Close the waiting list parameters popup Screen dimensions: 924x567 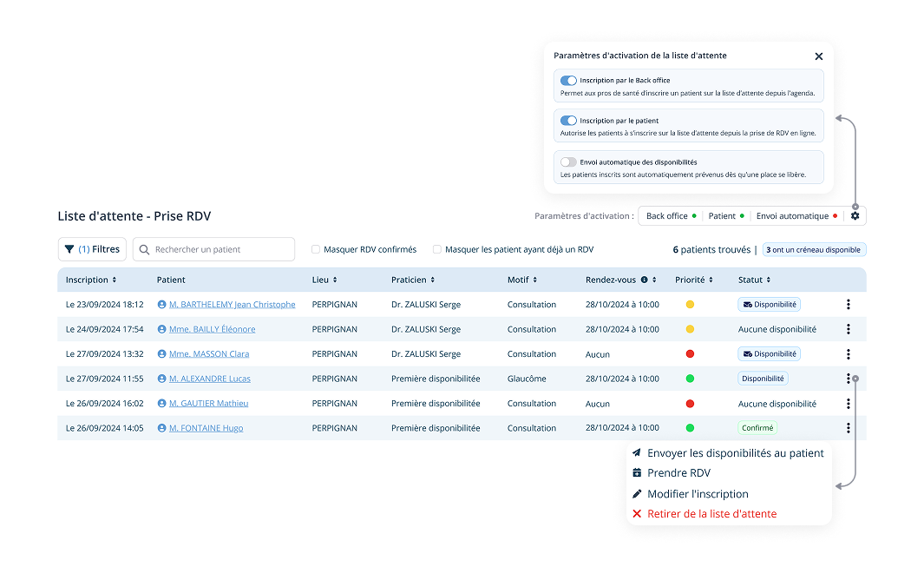[818, 56]
